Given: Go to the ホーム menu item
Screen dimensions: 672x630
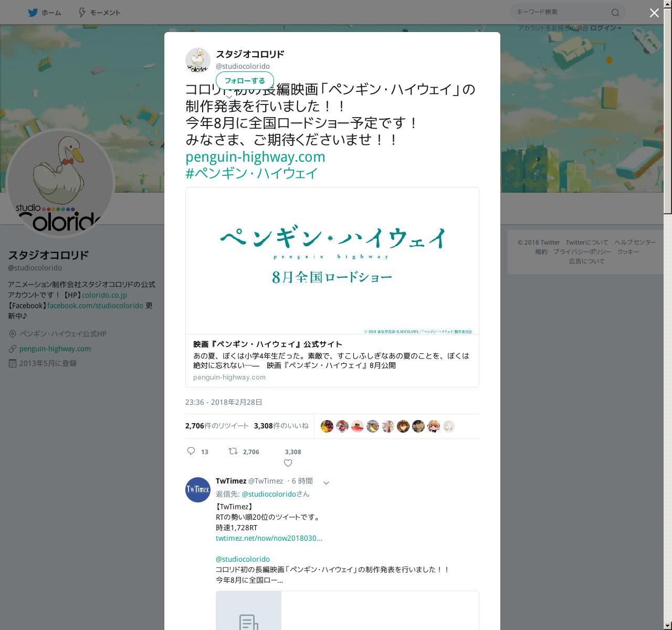Looking at the screenshot, I should [45, 12].
